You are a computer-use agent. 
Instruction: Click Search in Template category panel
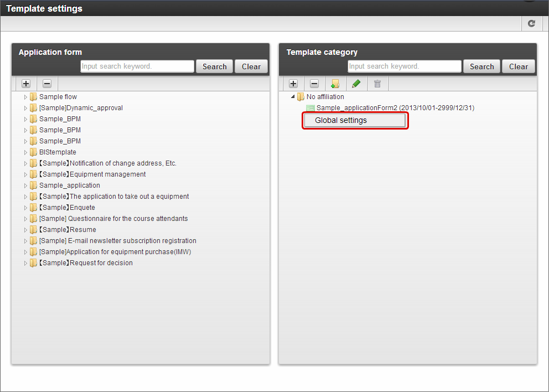(x=481, y=66)
